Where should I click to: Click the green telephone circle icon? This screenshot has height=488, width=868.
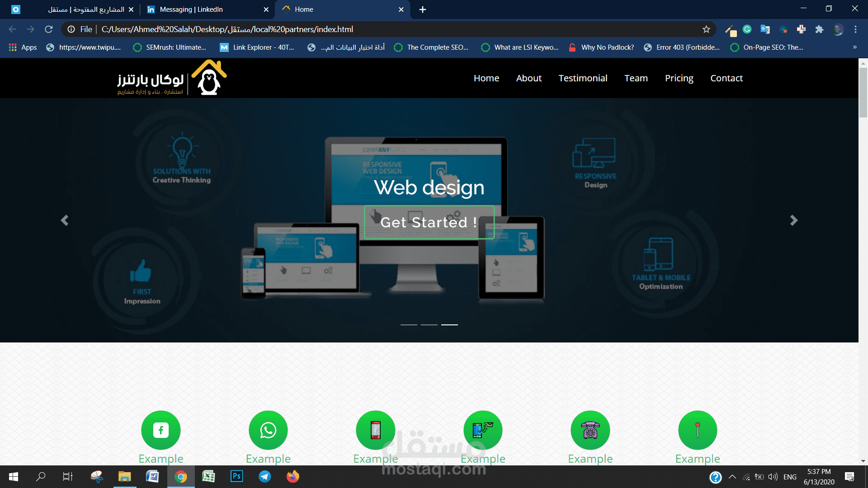590,430
